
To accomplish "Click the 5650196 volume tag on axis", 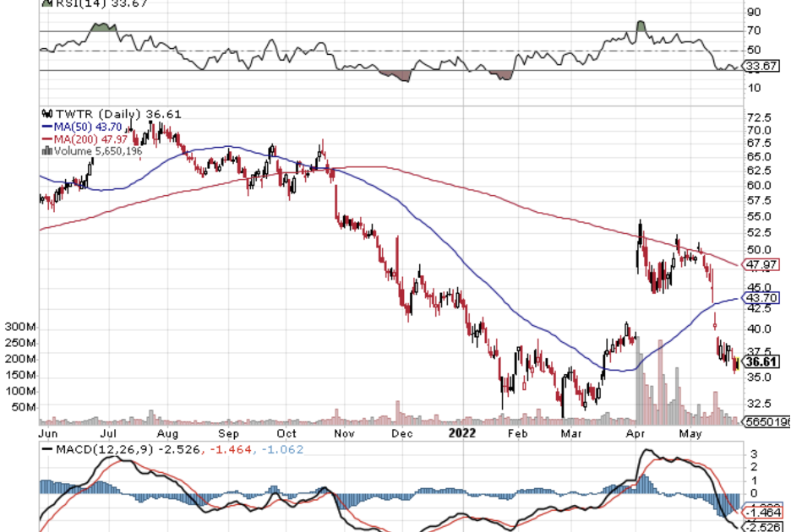I will click(766, 421).
